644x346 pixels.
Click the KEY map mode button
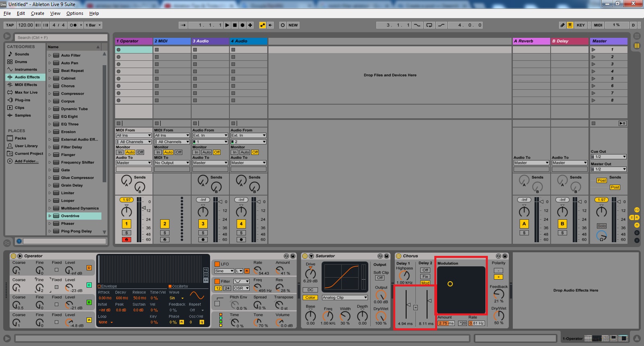580,25
